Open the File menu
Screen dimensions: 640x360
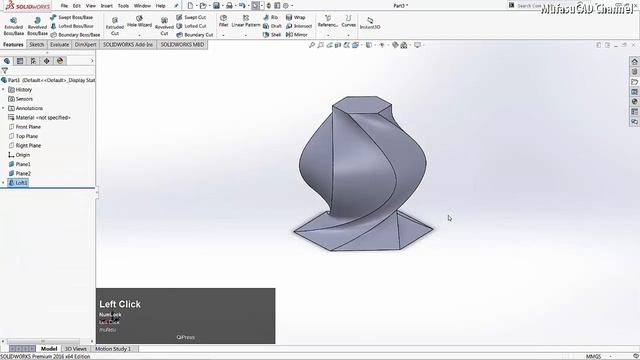pos(64,6)
